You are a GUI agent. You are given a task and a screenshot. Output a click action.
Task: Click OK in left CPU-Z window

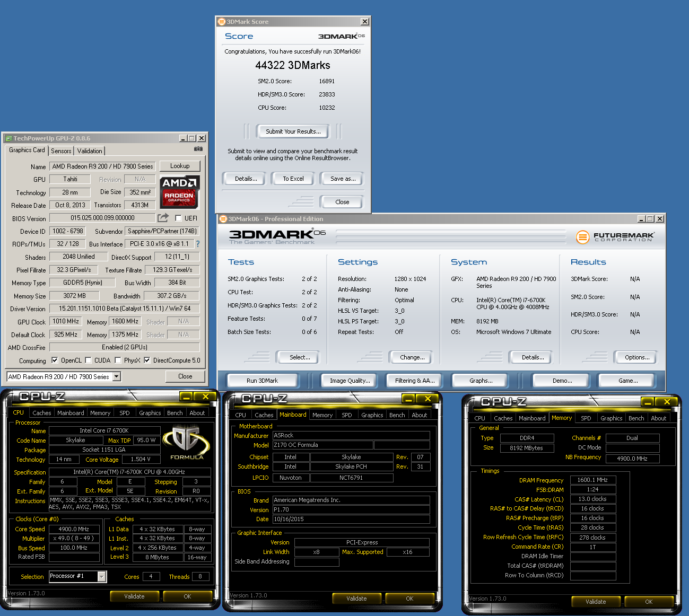pos(187,596)
